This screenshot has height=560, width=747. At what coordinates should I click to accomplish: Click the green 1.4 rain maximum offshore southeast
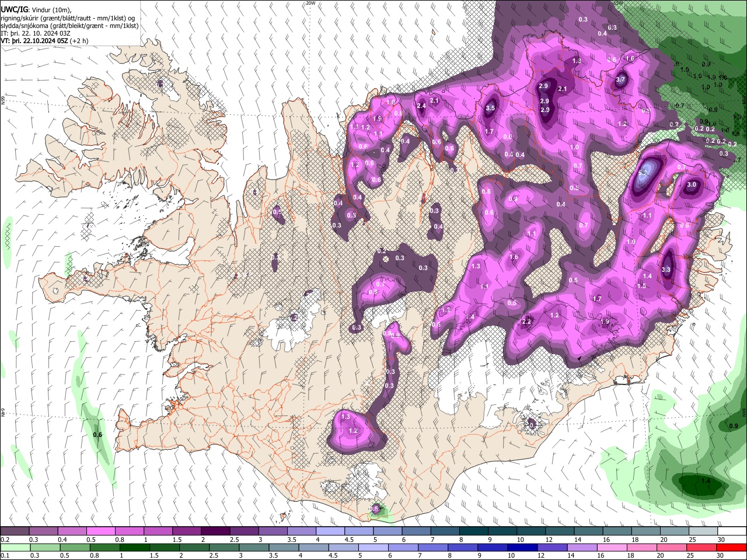click(x=706, y=481)
